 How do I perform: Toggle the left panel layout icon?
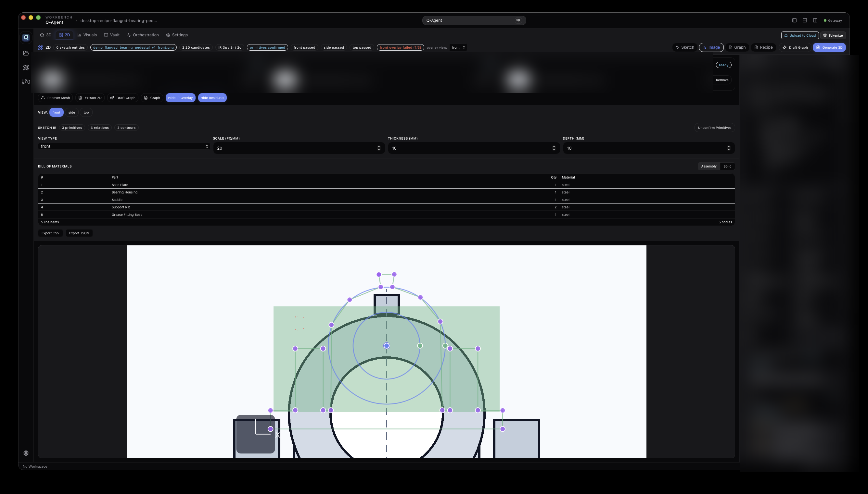(x=794, y=20)
